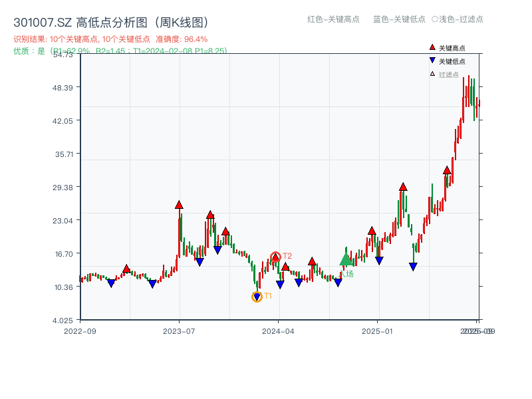This screenshot has width=532, height=399.
Task: Click the T1 orange circle marker
Action: tap(257, 296)
